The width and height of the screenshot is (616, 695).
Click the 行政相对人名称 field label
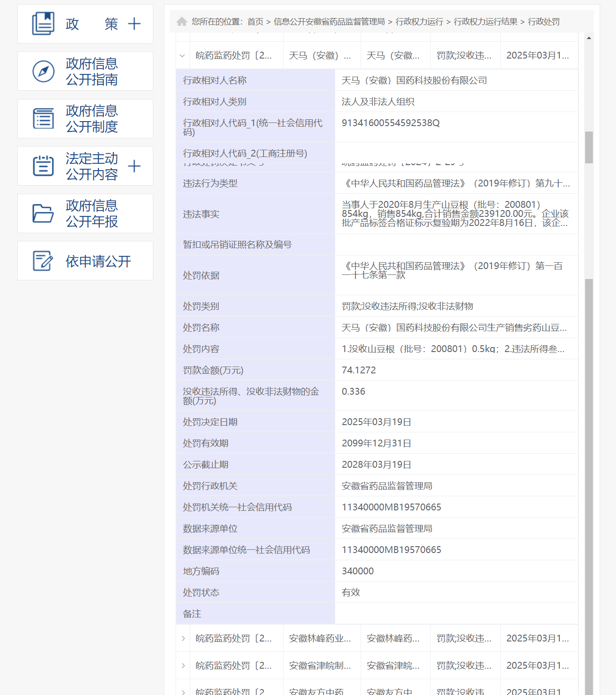click(215, 80)
